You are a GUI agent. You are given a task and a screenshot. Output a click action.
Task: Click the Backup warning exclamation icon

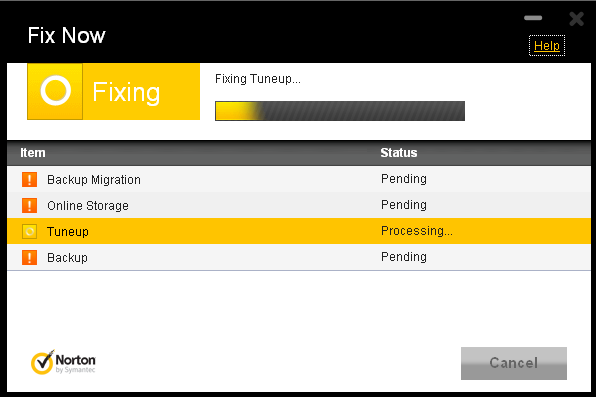tap(29, 257)
